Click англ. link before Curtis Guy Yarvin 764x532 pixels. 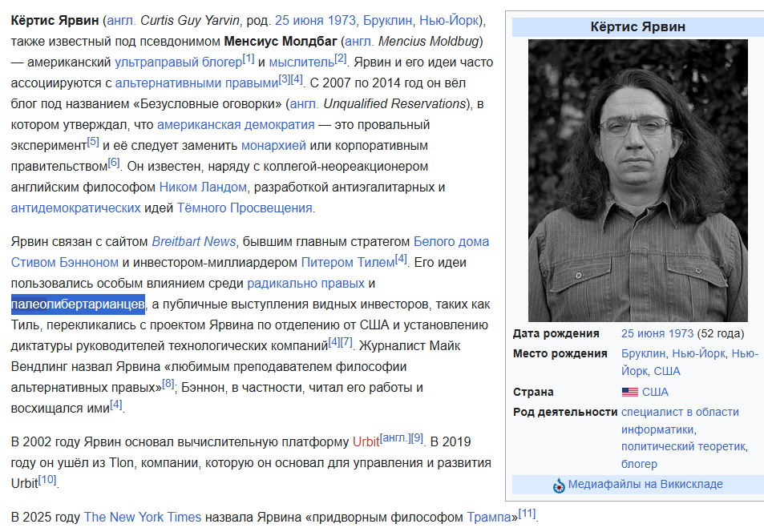(121, 21)
